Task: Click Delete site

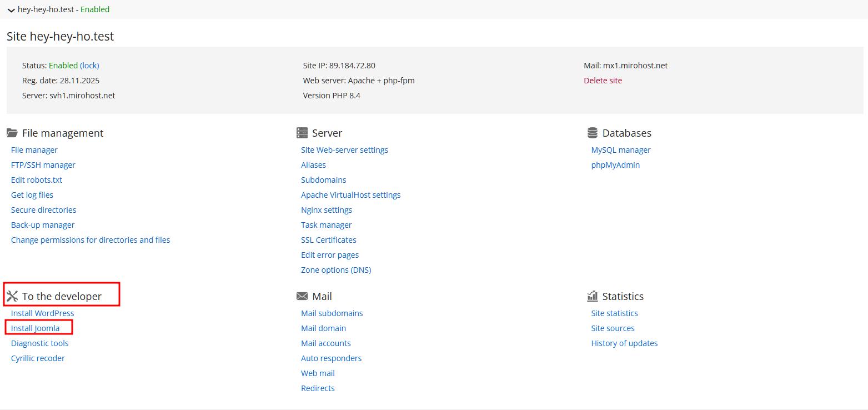Action: pos(603,80)
